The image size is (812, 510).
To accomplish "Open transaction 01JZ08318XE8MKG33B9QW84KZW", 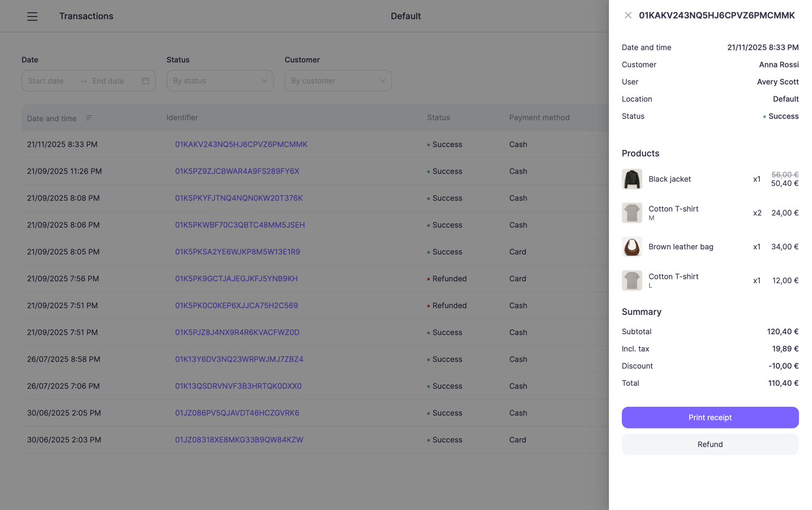I will click(x=239, y=440).
